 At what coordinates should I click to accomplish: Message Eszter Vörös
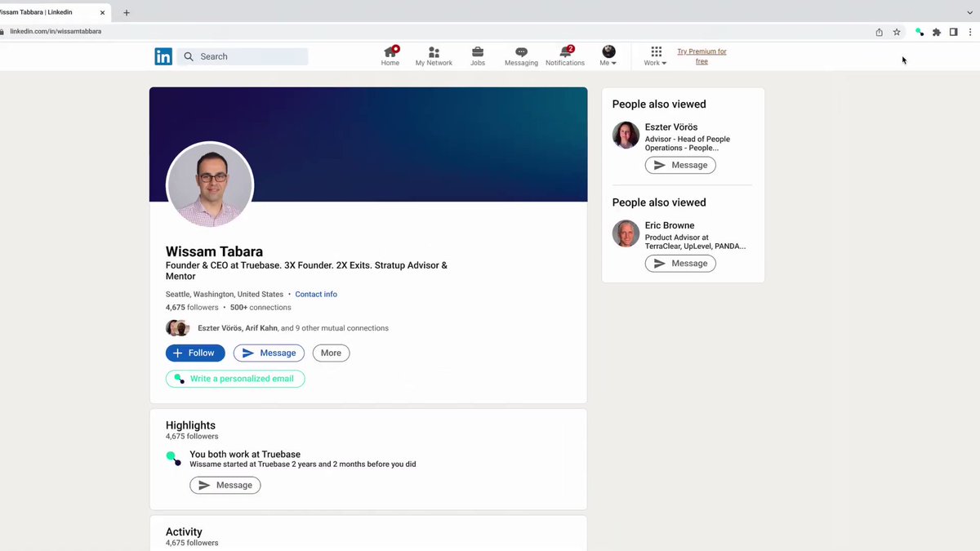[x=680, y=165]
